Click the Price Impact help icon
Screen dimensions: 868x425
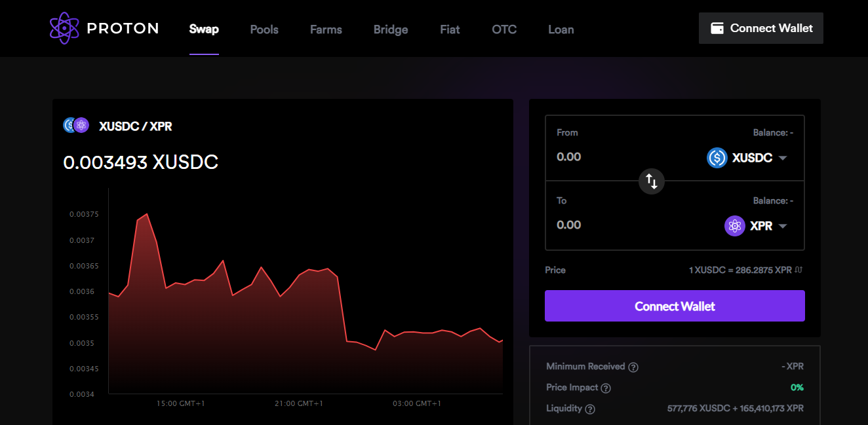(606, 388)
